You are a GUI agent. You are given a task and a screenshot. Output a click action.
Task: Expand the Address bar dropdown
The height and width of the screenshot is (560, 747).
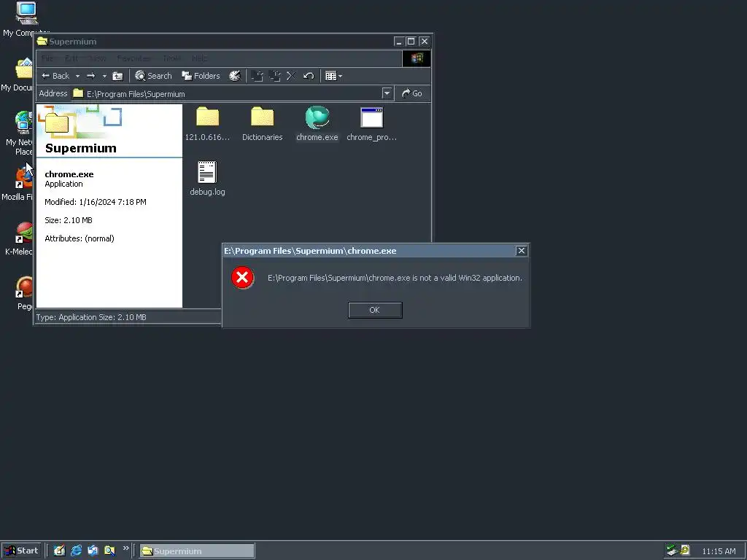pyautogui.click(x=387, y=93)
